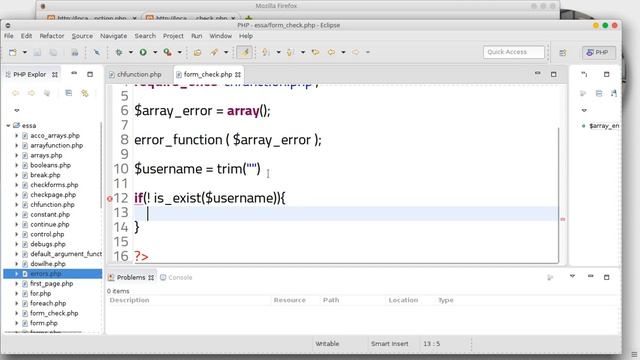Viewport: 640px width, 360px height.
Task: Toggle Link with Editor in PHP Explorer
Action: 85,93
